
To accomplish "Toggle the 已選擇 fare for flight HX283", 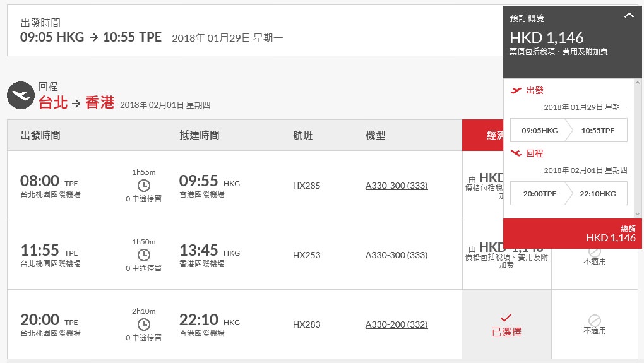I will tap(506, 324).
